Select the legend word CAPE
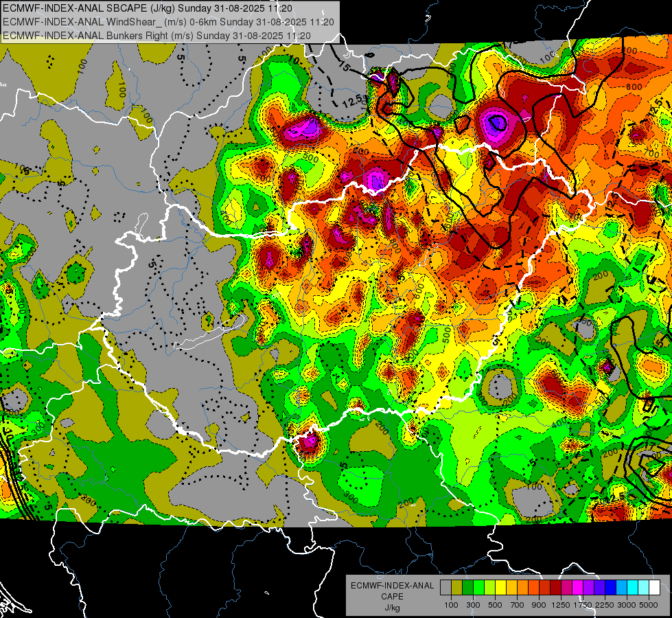 [392, 597]
